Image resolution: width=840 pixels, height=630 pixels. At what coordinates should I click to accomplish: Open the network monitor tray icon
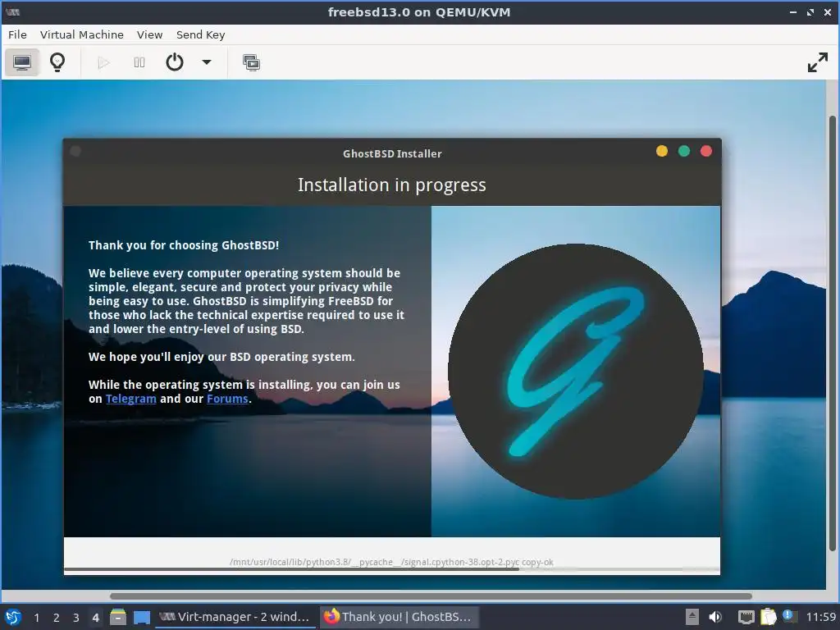(x=746, y=617)
